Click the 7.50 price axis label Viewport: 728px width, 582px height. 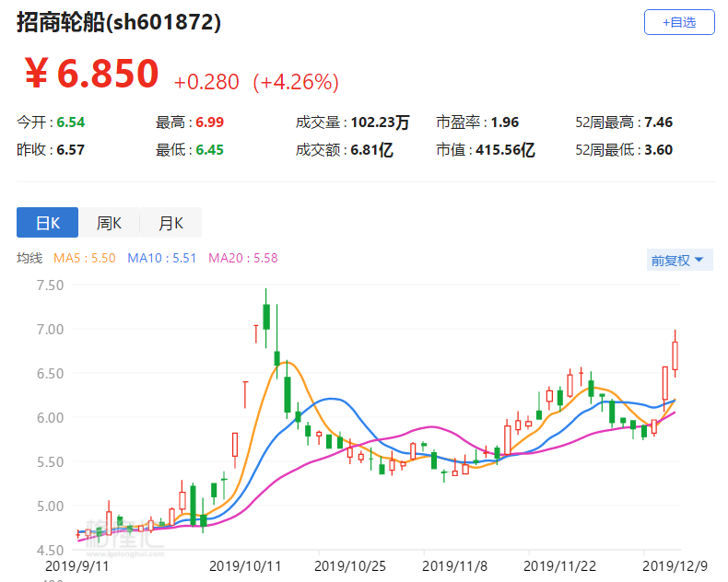coord(50,285)
